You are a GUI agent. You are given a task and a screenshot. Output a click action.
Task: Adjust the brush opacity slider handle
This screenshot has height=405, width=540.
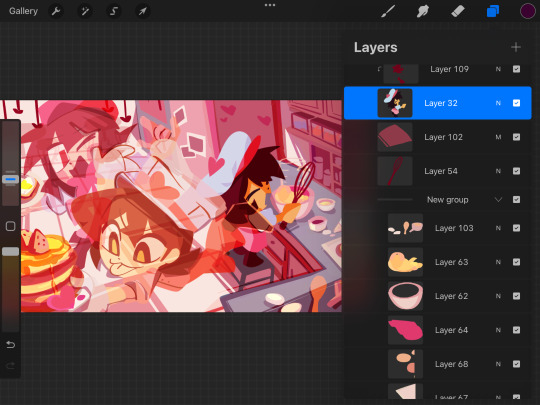[x=10, y=251]
